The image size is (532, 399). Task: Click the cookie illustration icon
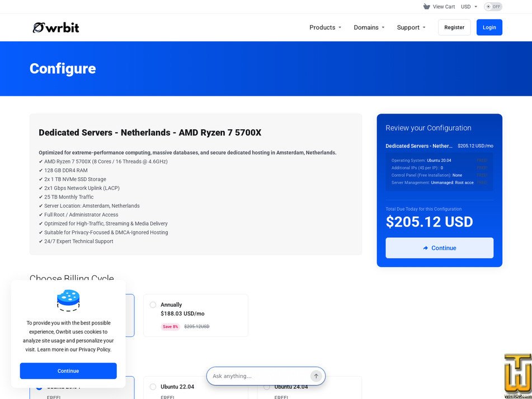(x=68, y=301)
